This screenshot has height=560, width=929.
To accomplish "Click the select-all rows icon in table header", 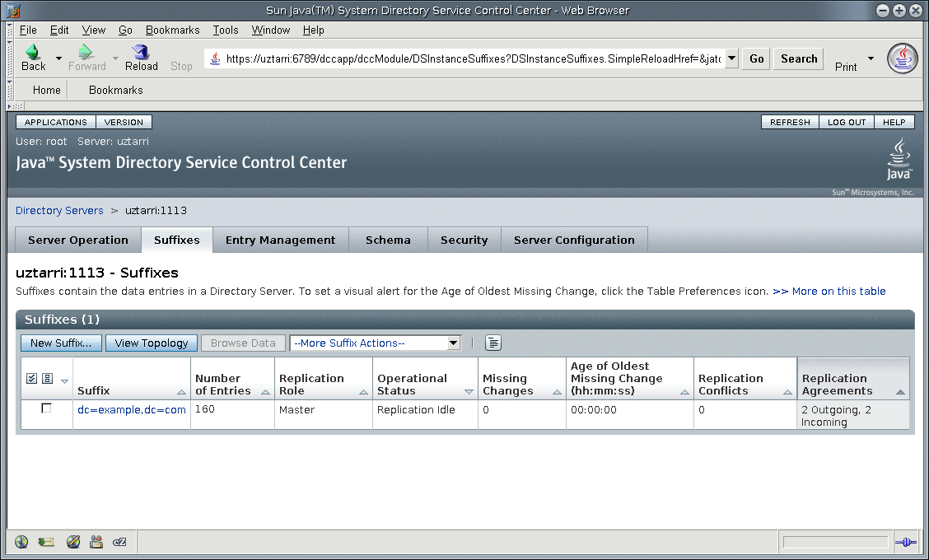I will [32, 378].
